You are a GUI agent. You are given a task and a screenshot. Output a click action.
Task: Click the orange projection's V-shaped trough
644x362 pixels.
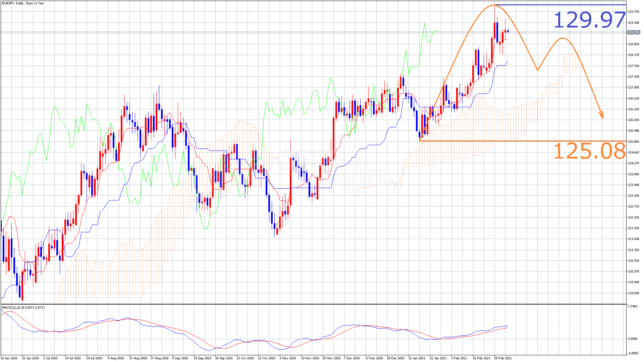click(538, 70)
